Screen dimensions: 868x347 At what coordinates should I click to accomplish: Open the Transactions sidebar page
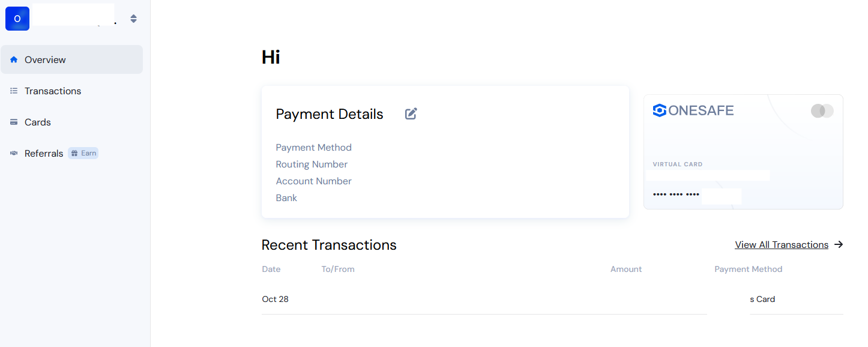coord(53,91)
